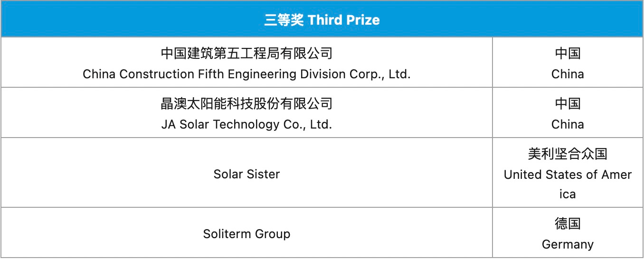
Task: Click the Third Prize table header
Action: (x=322, y=20)
